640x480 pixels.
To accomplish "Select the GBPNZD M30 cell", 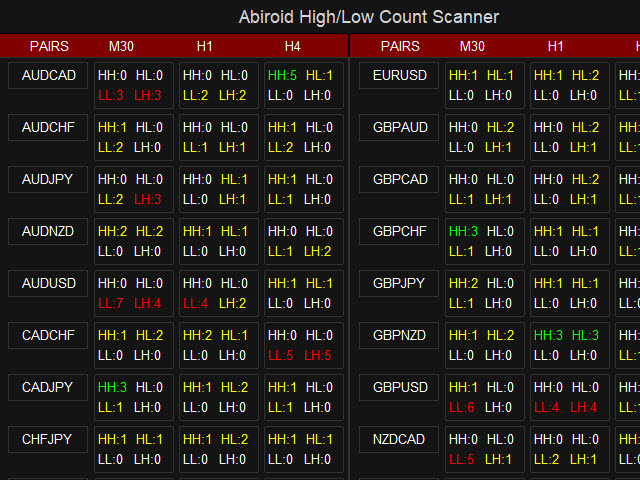I will (485, 345).
